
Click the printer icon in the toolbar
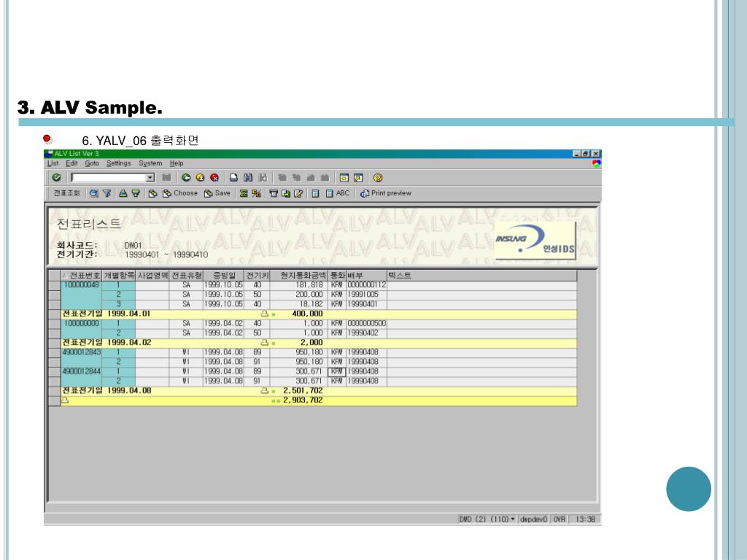233,178
